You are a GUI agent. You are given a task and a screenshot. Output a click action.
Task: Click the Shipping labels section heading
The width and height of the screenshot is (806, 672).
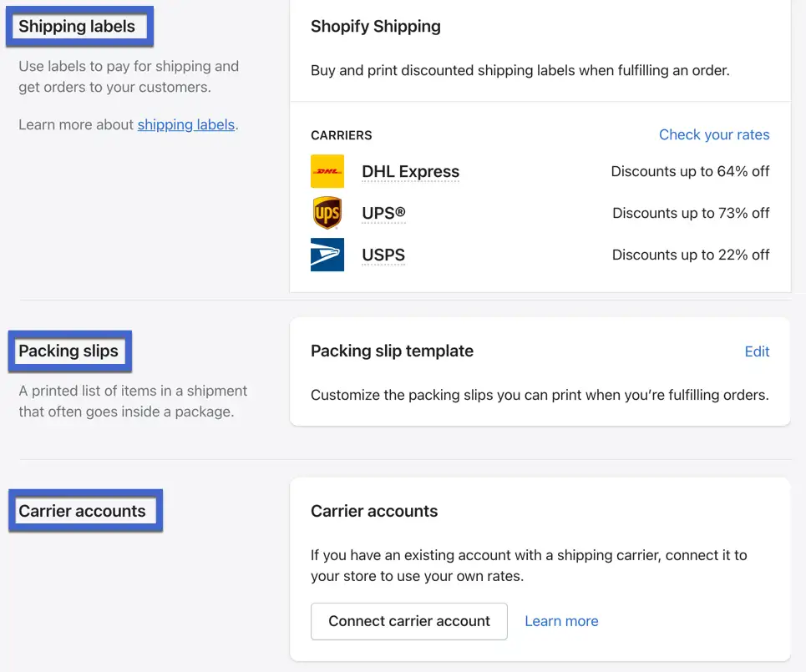point(77,26)
